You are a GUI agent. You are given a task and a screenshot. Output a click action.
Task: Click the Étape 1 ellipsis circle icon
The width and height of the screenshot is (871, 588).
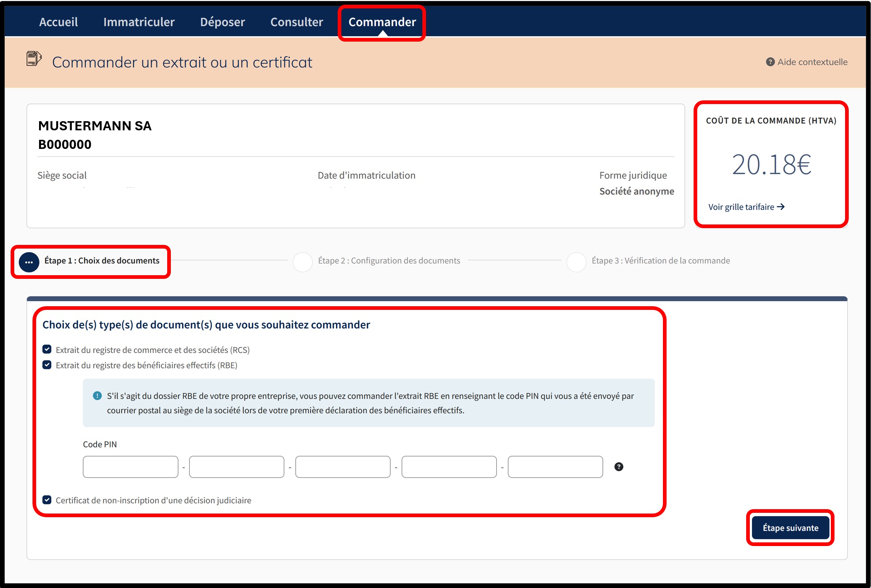29,262
